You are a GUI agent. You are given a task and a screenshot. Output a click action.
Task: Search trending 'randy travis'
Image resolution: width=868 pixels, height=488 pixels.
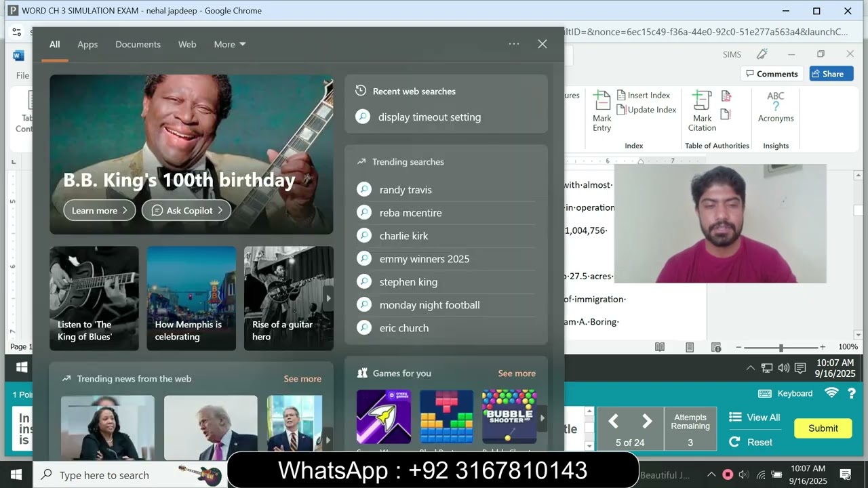tap(446, 190)
